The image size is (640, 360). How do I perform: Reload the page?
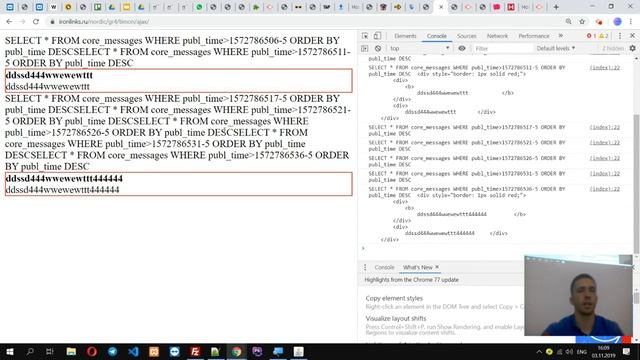click(x=36, y=22)
